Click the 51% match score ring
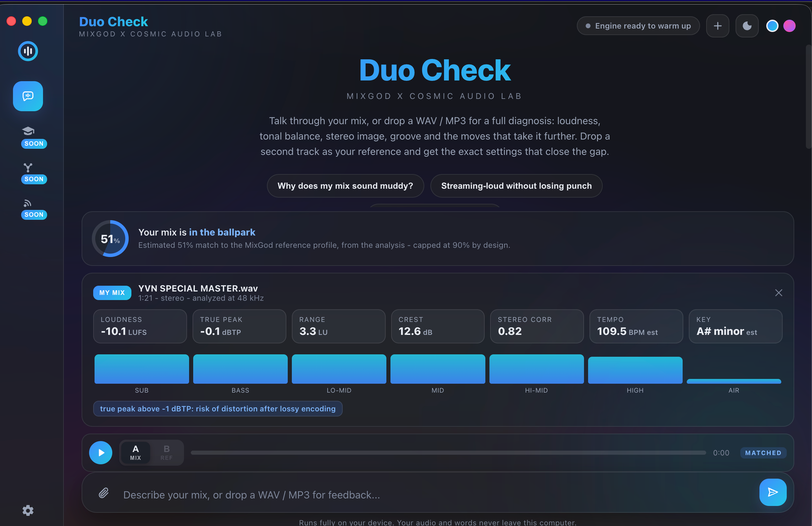Screen dimensions: 812x526 coord(110,239)
